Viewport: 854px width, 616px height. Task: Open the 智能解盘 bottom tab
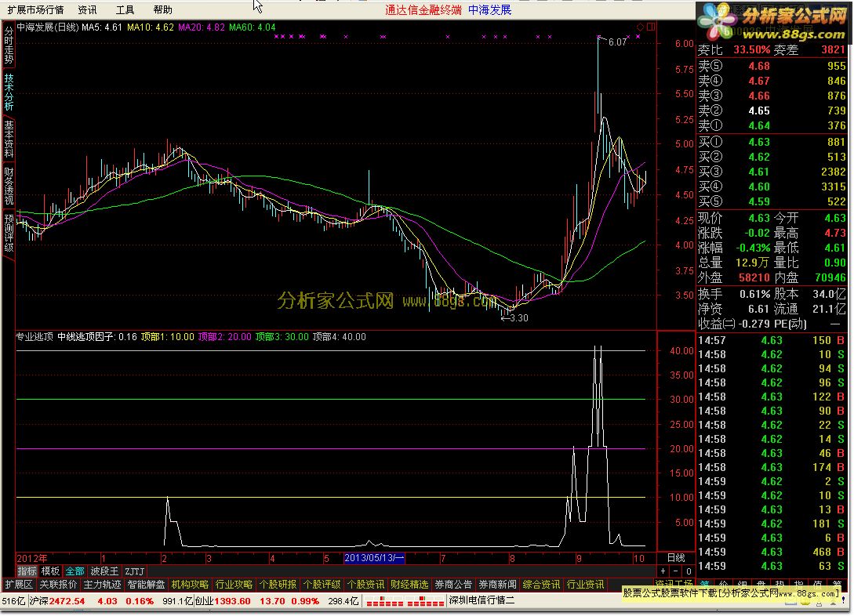coord(146,585)
